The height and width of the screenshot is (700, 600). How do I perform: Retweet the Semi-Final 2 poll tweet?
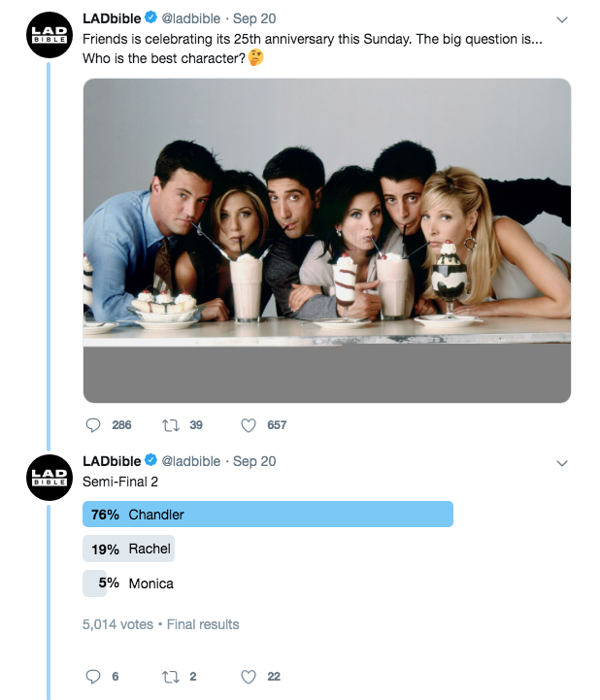[x=171, y=677]
